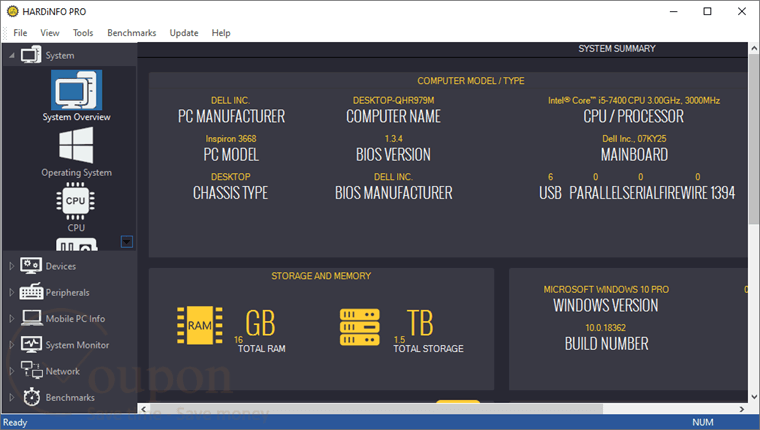Screen dimensions: 760x430
Task: Click the Mobile PC Info laptop icon
Action: [32, 318]
